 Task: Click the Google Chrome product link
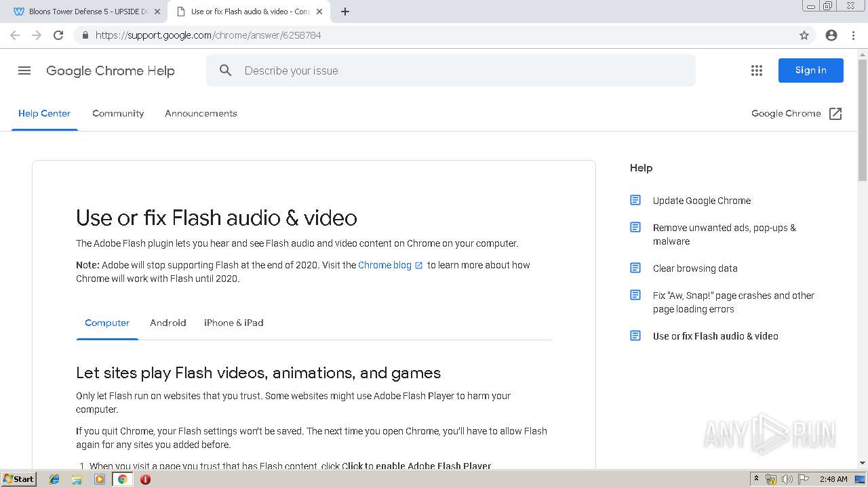point(786,113)
